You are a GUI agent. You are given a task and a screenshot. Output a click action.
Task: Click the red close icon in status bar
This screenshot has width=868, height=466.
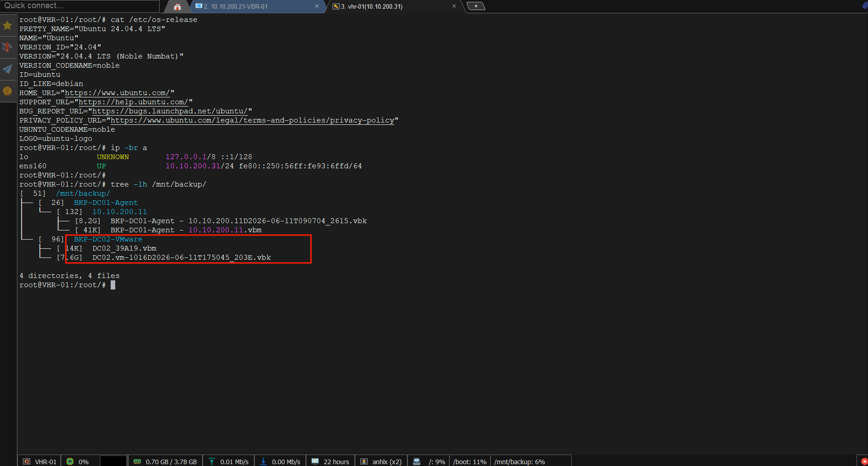864,461
